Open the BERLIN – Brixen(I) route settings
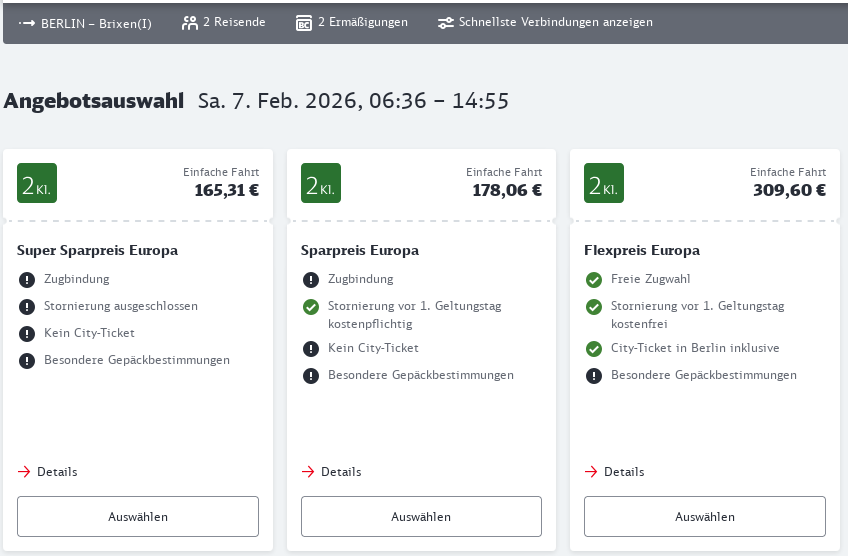The height and width of the screenshot is (556, 848). [x=96, y=23]
